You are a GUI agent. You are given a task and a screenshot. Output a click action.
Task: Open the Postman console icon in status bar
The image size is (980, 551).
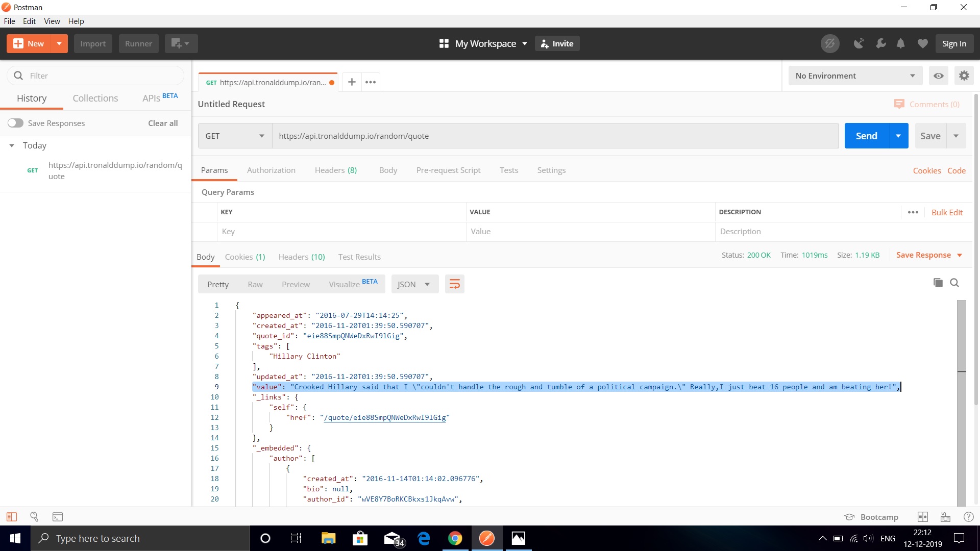(x=58, y=517)
